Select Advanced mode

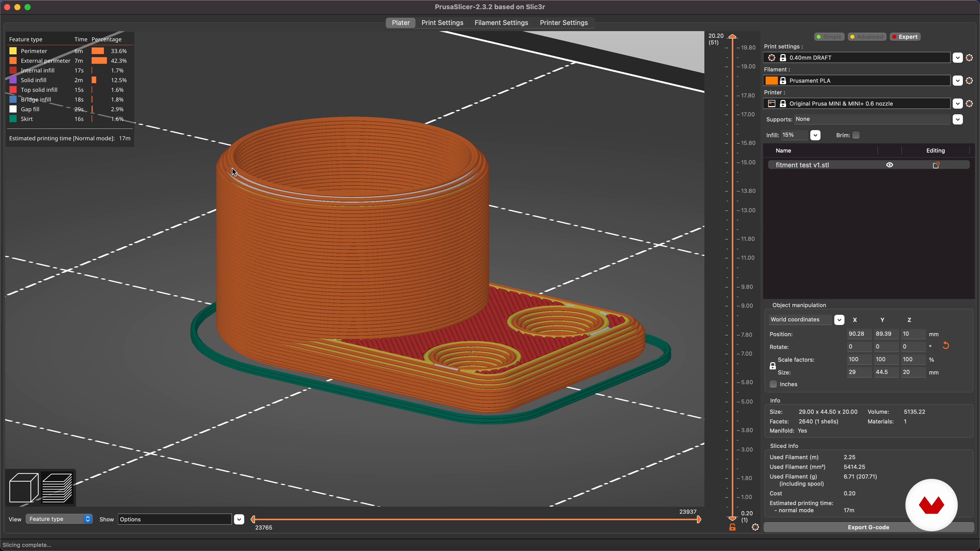point(867,37)
